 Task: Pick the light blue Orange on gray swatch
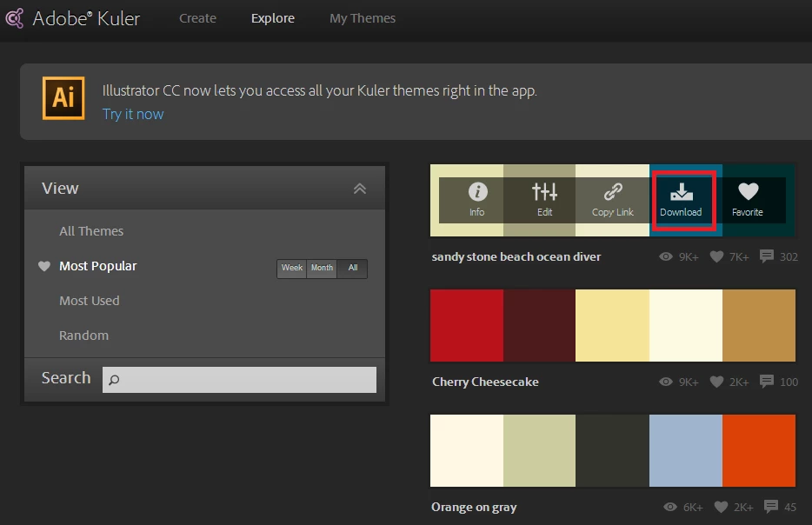click(686, 450)
